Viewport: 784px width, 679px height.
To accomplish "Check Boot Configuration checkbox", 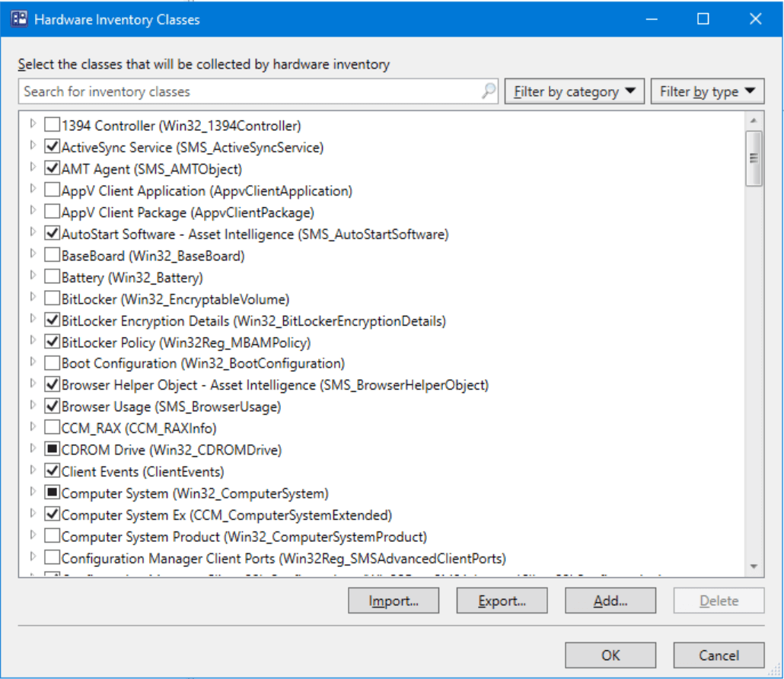I will click(x=53, y=362).
